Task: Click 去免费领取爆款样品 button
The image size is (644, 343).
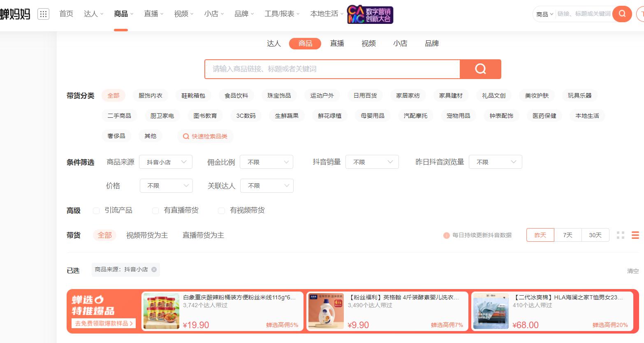Action: point(103,323)
